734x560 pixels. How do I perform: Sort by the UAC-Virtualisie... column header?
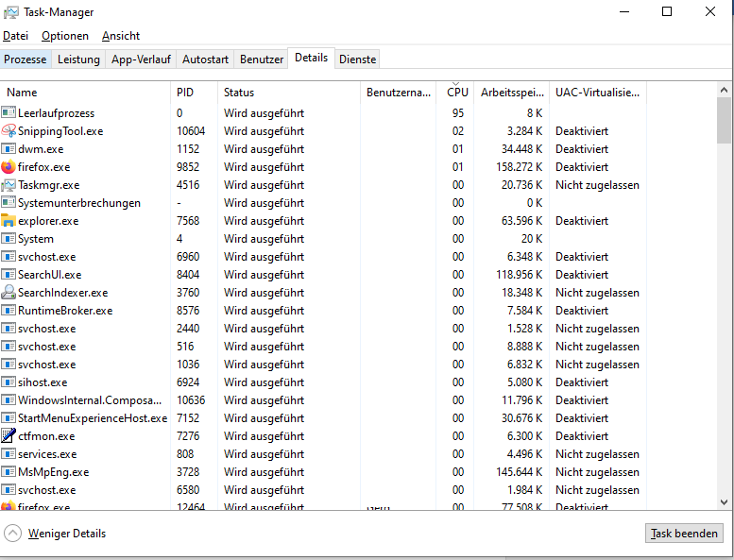tap(598, 93)
